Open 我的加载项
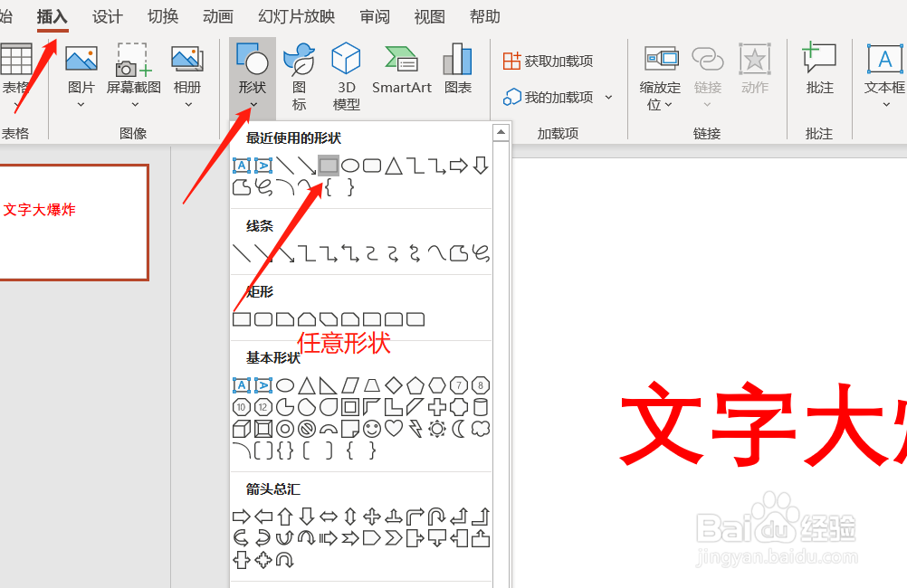This screenshot has width=907, height=588. pos(549,97)
